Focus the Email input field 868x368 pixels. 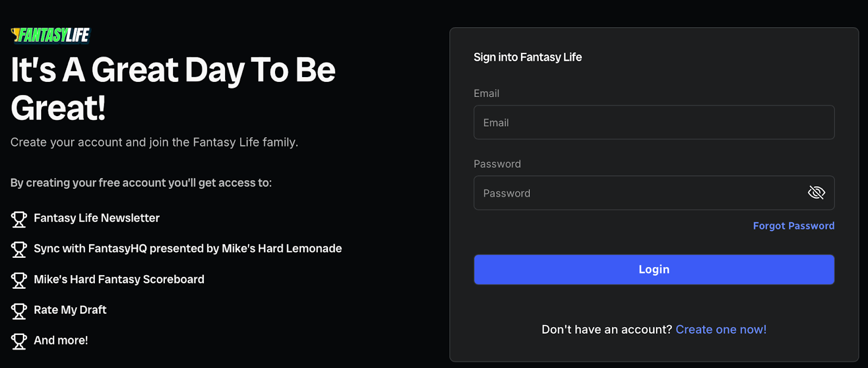tap(654, 123)
